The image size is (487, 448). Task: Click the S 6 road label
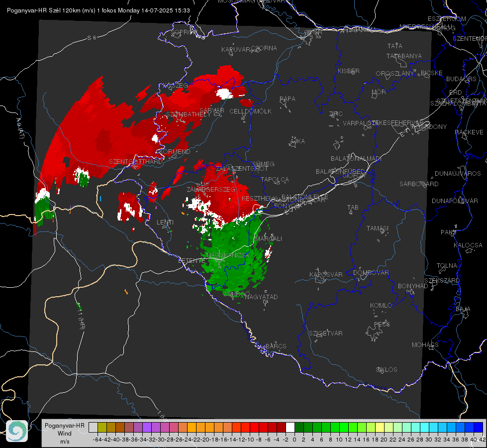[x=92, y=38]
